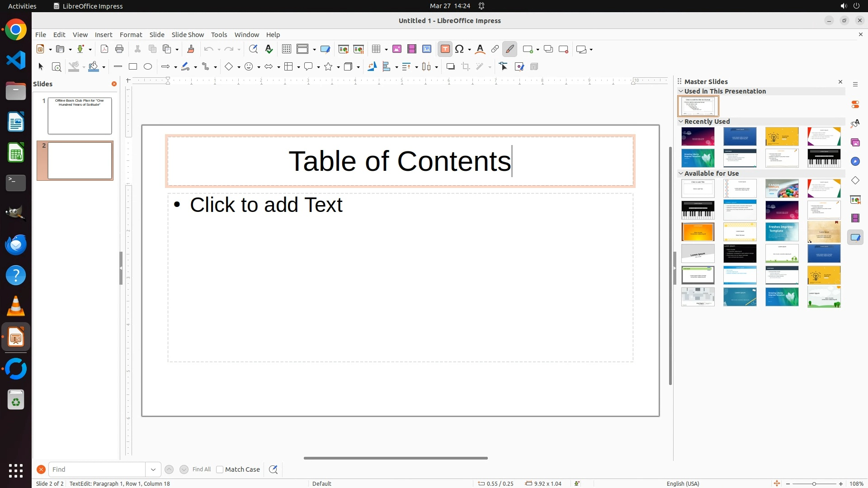
Task: Toggle the Shadow formatting button
Action: [450, 67]
